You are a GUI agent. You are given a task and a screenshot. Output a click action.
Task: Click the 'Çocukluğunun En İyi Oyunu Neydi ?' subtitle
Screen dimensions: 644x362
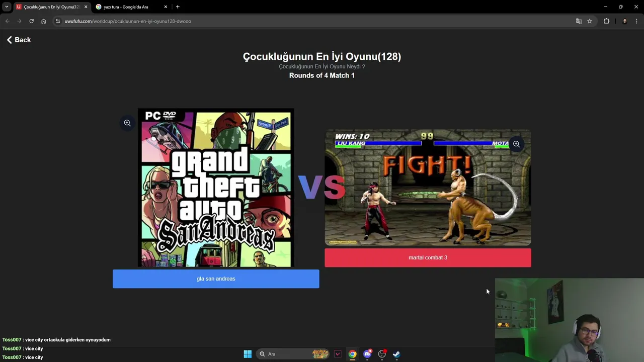[322, 66]
